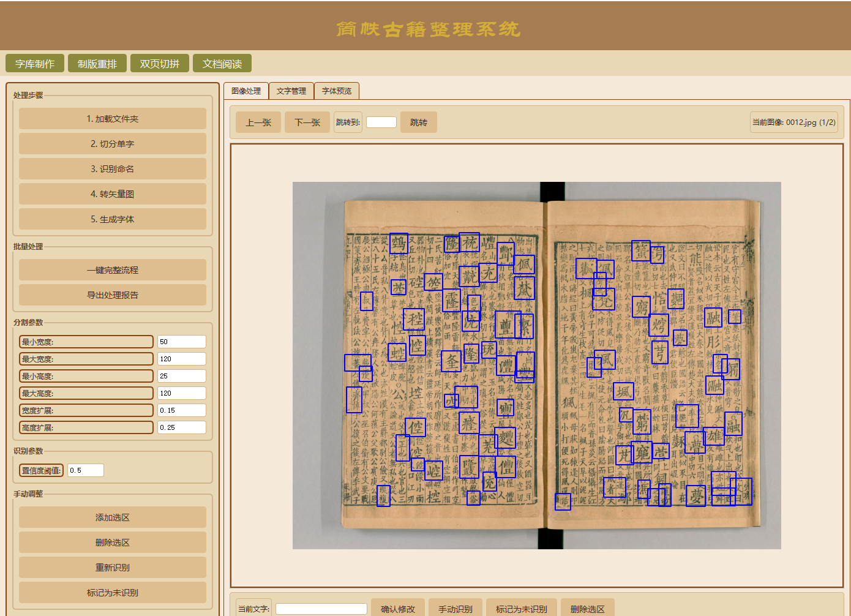The width and height of the screenshot is (851, 616).
Task: Open the 双页切拼 module
Action: pos(160,64)
